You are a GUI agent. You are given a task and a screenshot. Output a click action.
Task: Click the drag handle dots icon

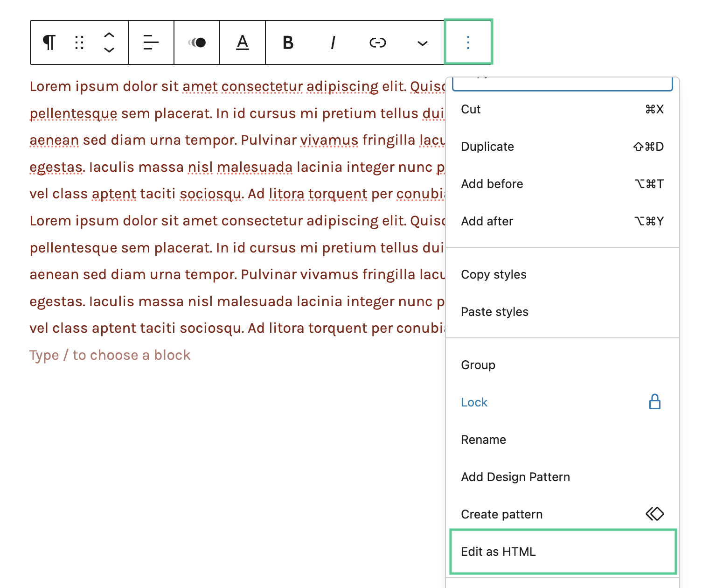coord(79,42)
